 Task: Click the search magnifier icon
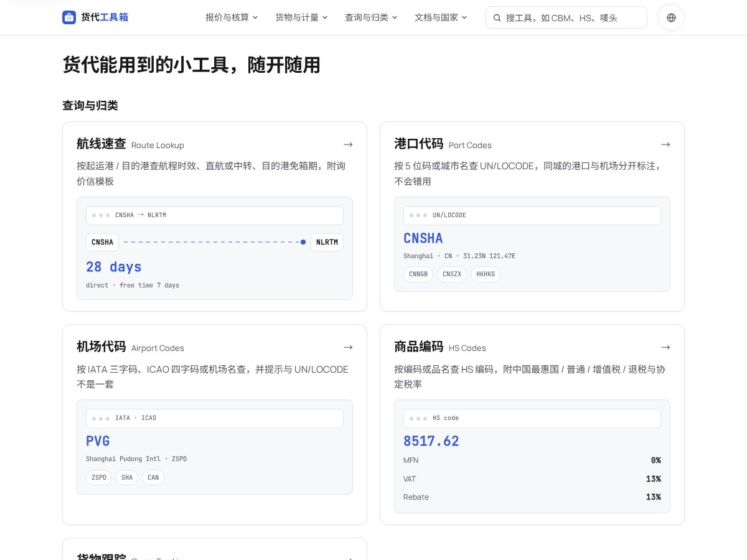click(497, 18)
